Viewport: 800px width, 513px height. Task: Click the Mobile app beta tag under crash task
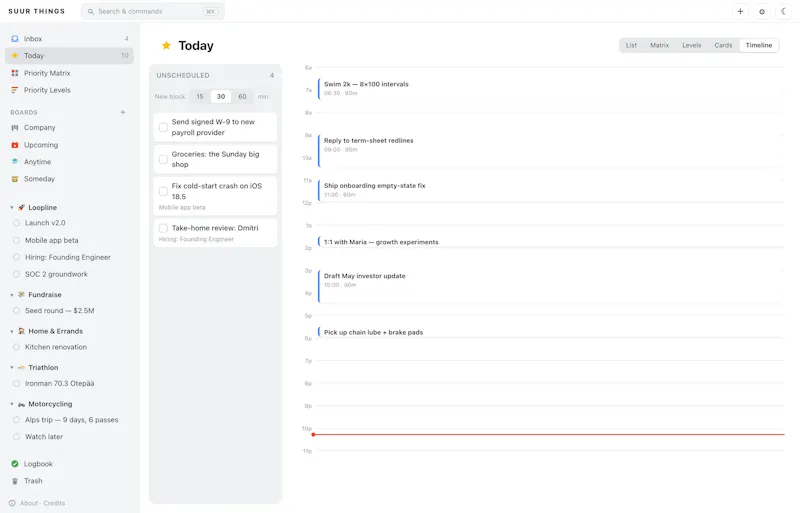click(x=182, y=208)
